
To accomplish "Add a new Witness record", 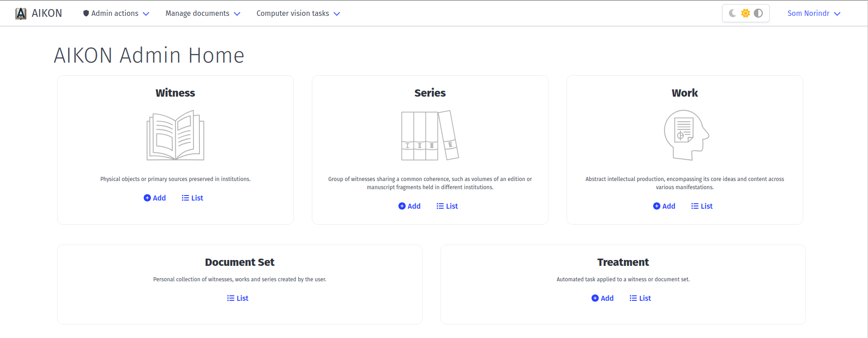I will (155, 198).
